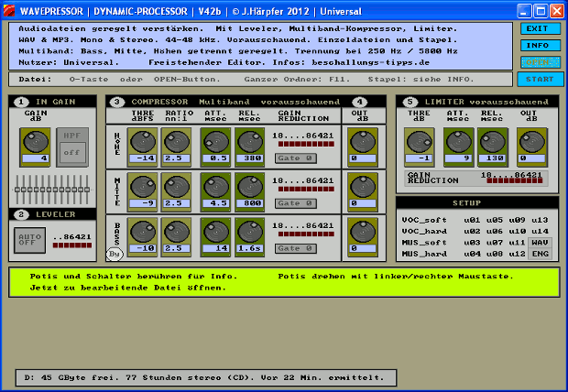Load user preset u06
The image size is (568, 392).
tap(495, 231)
